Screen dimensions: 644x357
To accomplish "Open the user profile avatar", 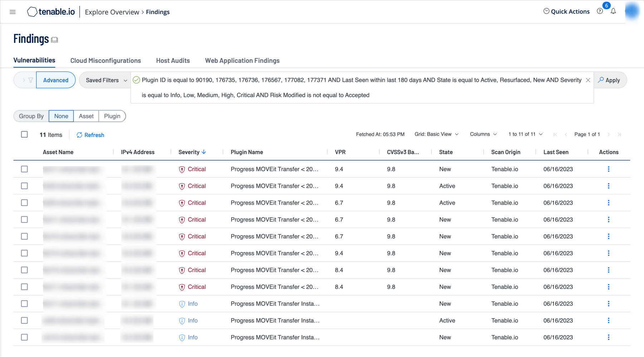I will pyautogui.click(x=632, y=11).
